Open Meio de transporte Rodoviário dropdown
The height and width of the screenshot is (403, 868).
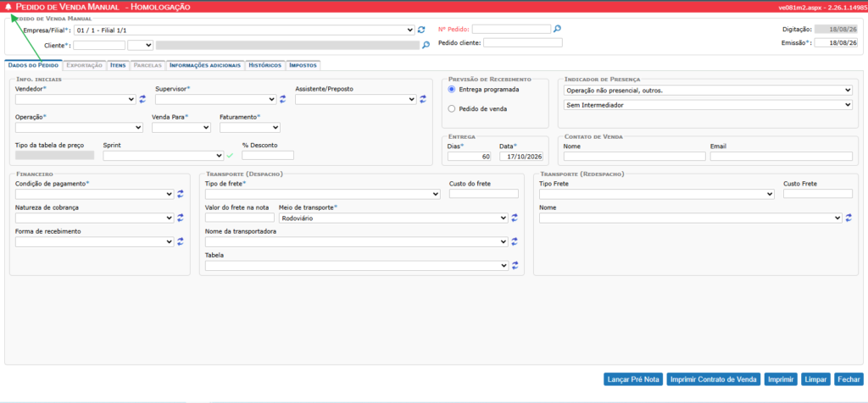pos(393,218)
